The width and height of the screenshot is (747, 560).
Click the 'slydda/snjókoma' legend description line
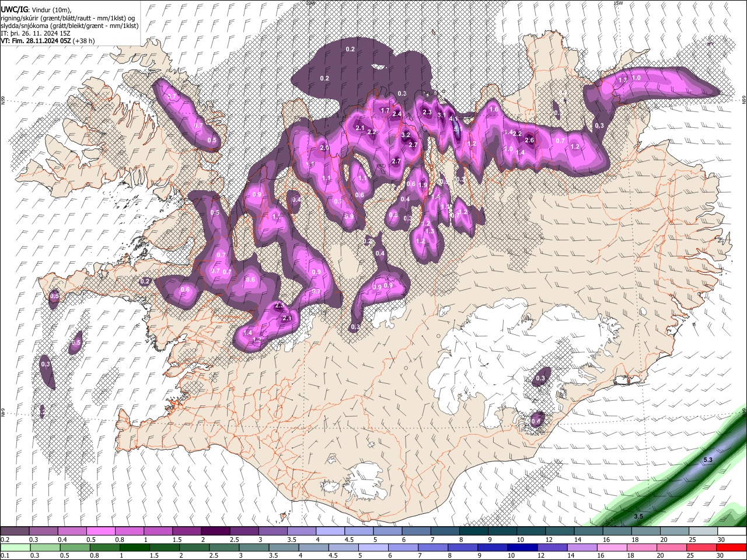69,26
